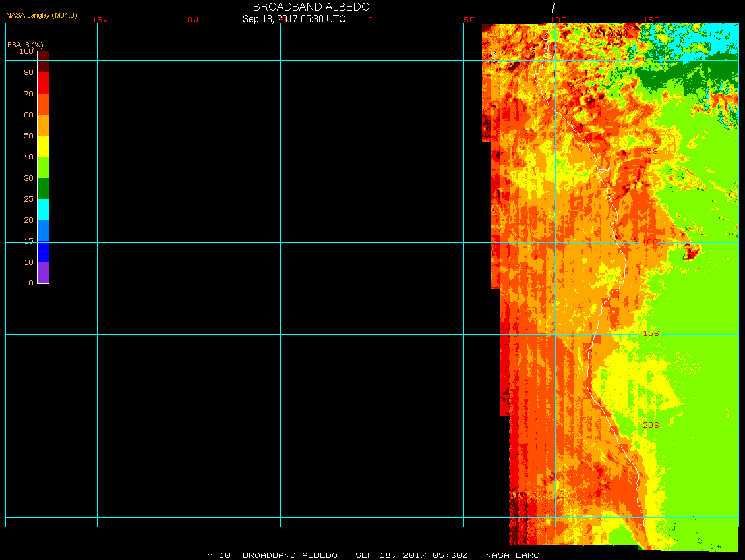This screenshot has height=560, width=745.
Task: Click the legend value "100"
Action: pyautogui.click(x=26, y=51)
